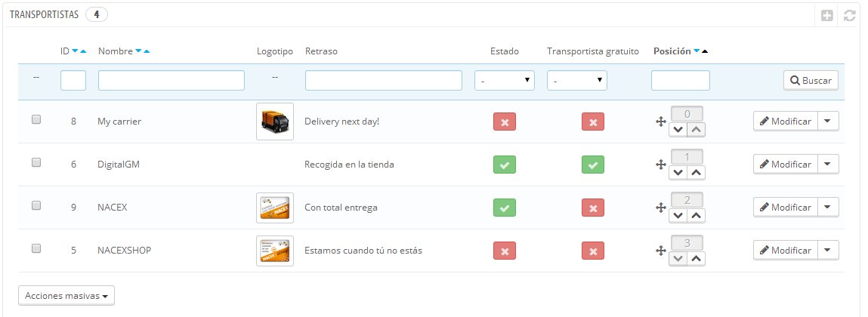
Task: Enable My carrier status
Action: tap(505, 122)
